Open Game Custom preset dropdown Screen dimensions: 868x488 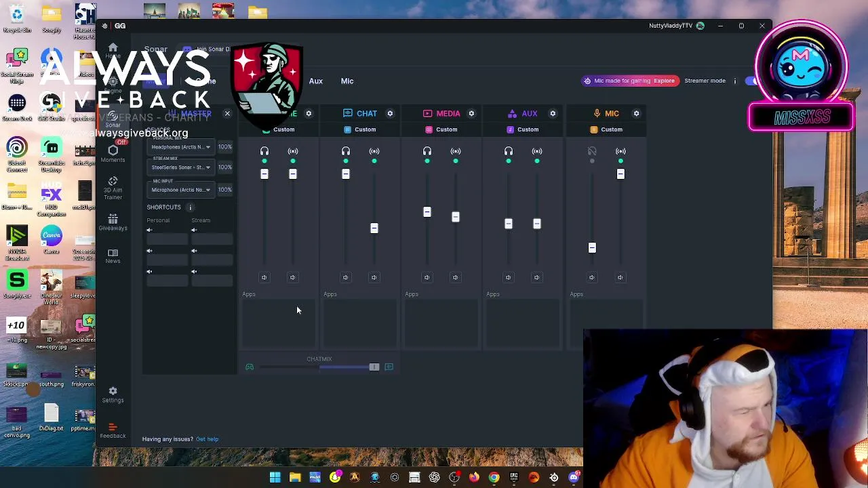tap(278, 129)
